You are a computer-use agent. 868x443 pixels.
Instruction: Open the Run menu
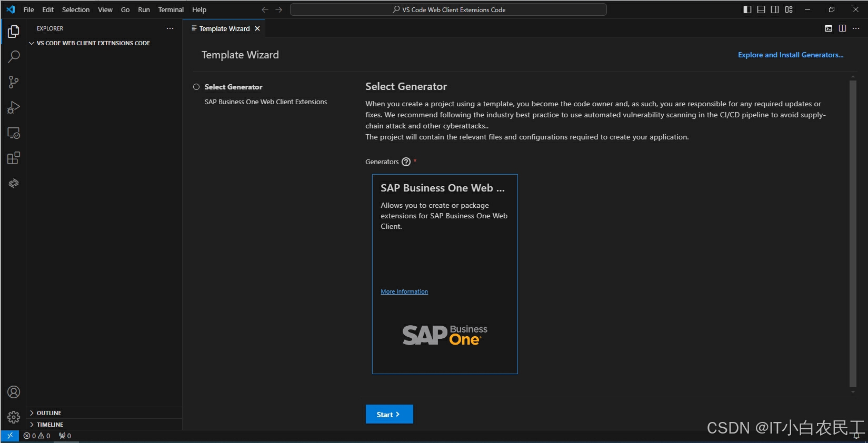tap(144, 9)
